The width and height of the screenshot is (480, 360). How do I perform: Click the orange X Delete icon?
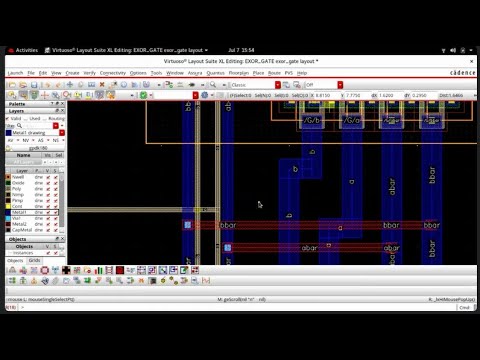coord(102,85)
